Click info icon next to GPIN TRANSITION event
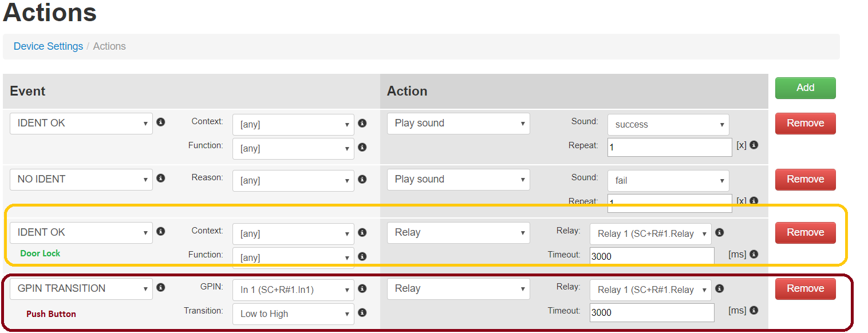The image size is (868, 333). point(161,288)
